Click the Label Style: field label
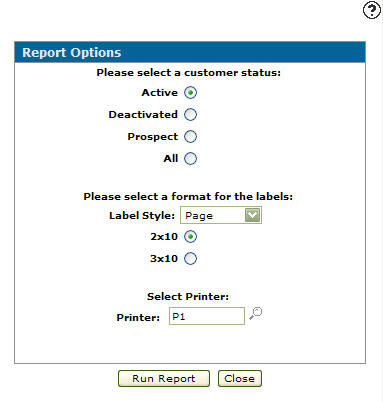The height and width of the screenshot is (402, 383). pos(142,216)
